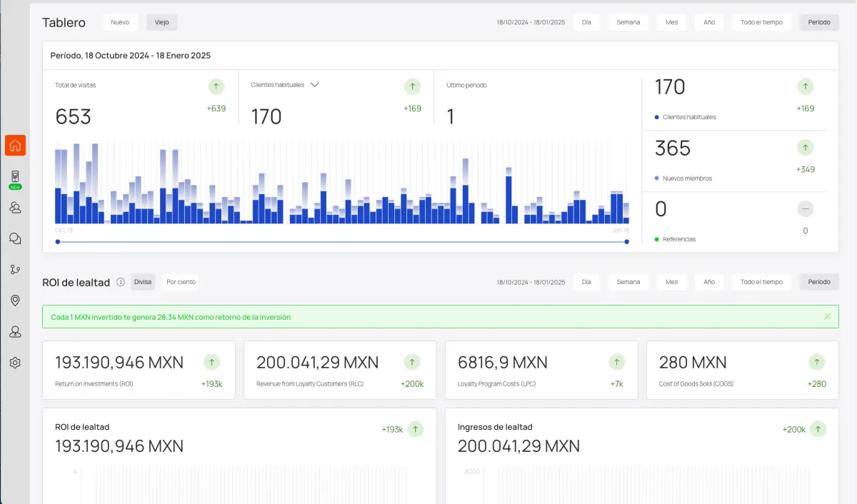Click Todo el tiempo in Tablero header

coord(761,22)
